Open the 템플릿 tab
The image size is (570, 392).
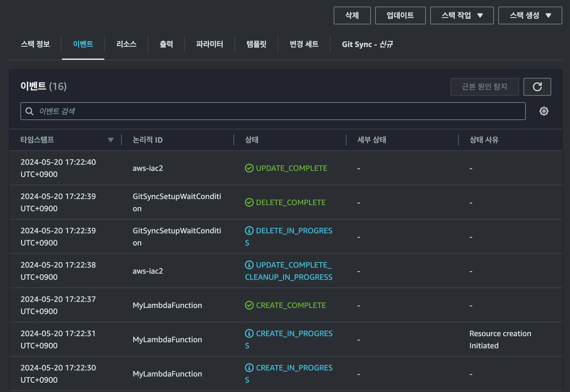(256, 44)
